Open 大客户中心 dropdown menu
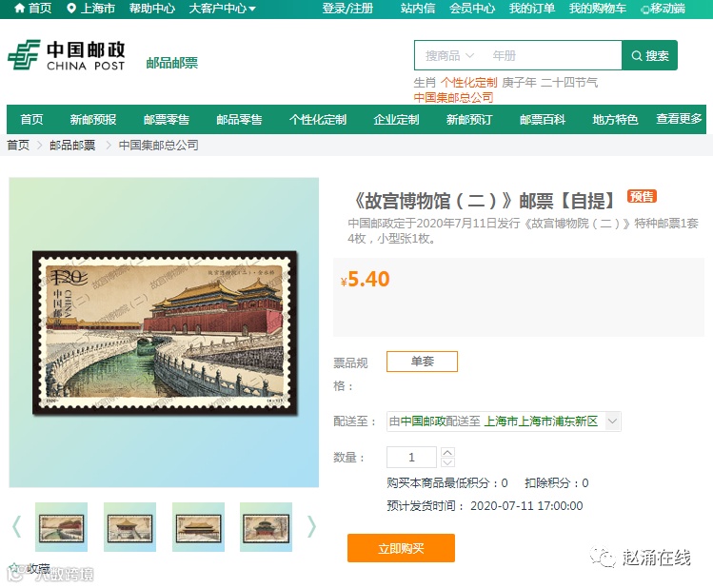713x588 pixels. point(222,9)
